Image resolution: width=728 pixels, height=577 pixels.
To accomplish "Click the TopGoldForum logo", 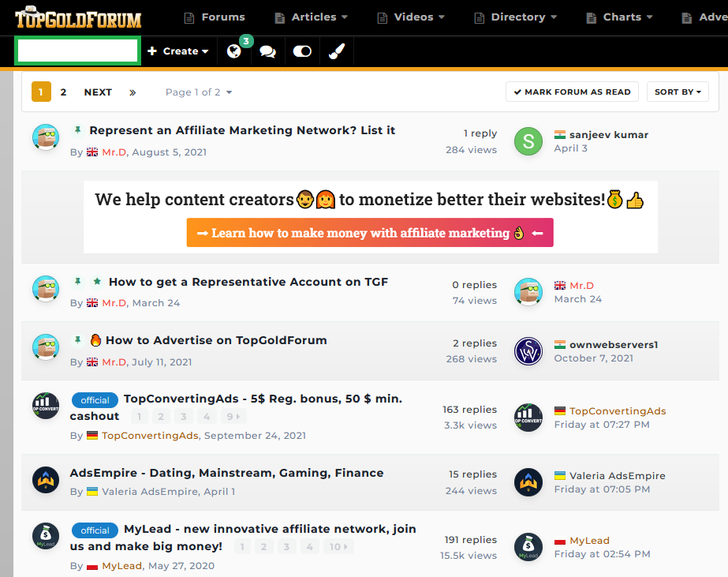I will tap(78, 18).
